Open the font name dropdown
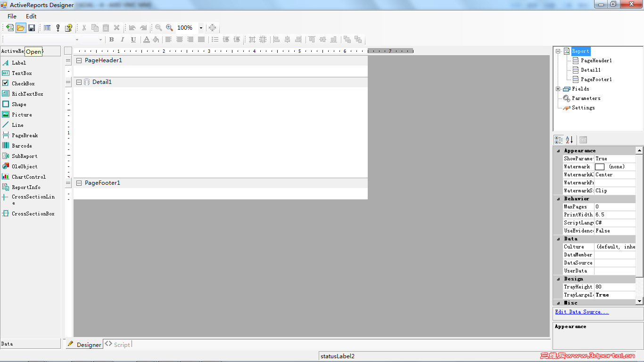The image size is (644, 362). 77,40
